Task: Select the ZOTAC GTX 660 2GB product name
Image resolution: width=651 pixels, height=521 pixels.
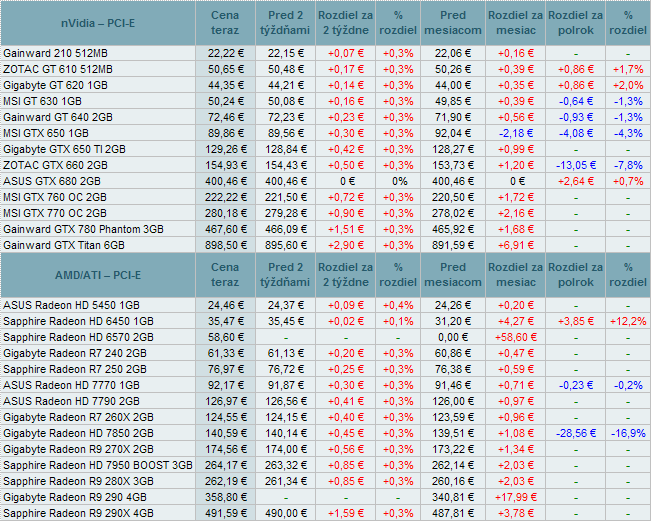Action: (56, 165)
